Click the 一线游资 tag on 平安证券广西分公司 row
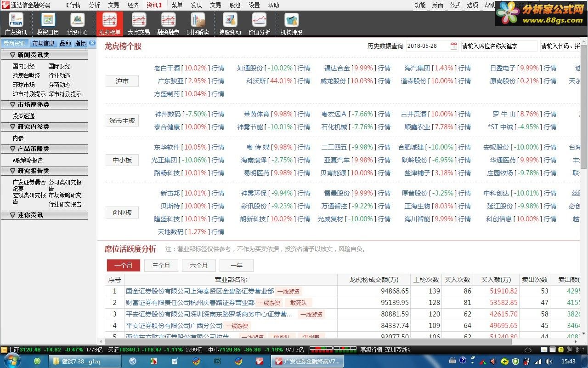This screenshot has height=368, width=588. tap(237, 326)
